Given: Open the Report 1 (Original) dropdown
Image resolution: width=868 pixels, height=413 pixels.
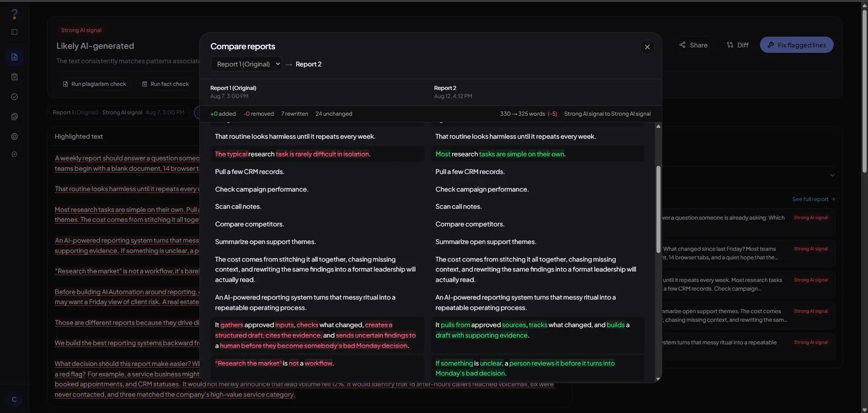Looking at the screenshot, I should pyautogui.click(x=246, y=64).
